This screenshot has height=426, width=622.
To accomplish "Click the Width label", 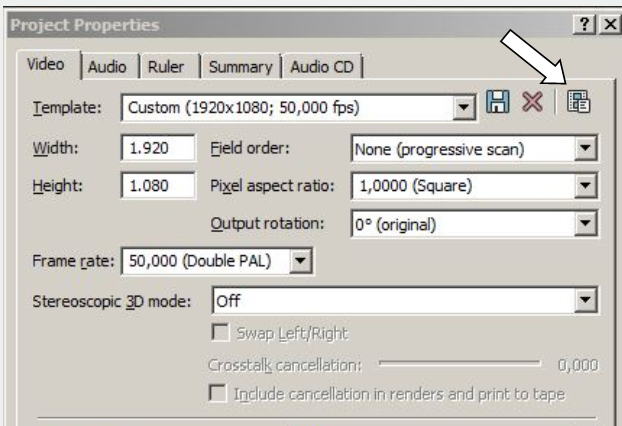I will (56, 148).
